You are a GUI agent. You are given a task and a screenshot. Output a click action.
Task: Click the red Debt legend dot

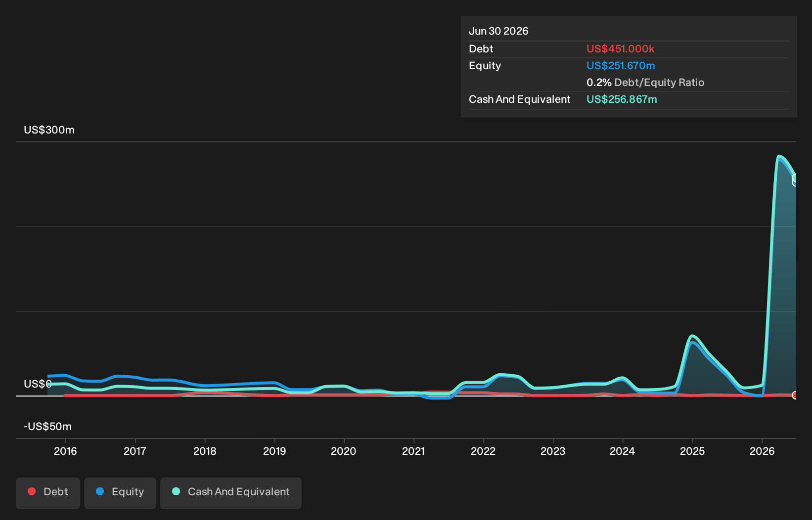click(32, 491)
